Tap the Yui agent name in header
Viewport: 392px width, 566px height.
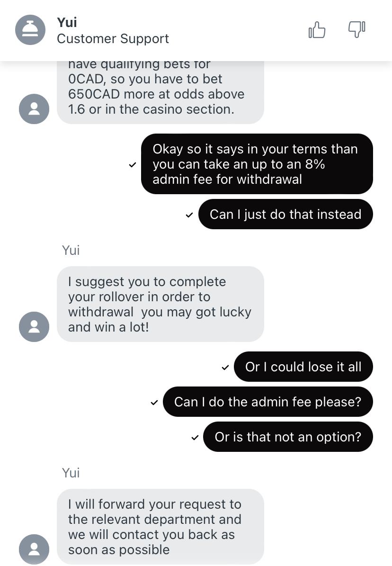tap(67, 22)
